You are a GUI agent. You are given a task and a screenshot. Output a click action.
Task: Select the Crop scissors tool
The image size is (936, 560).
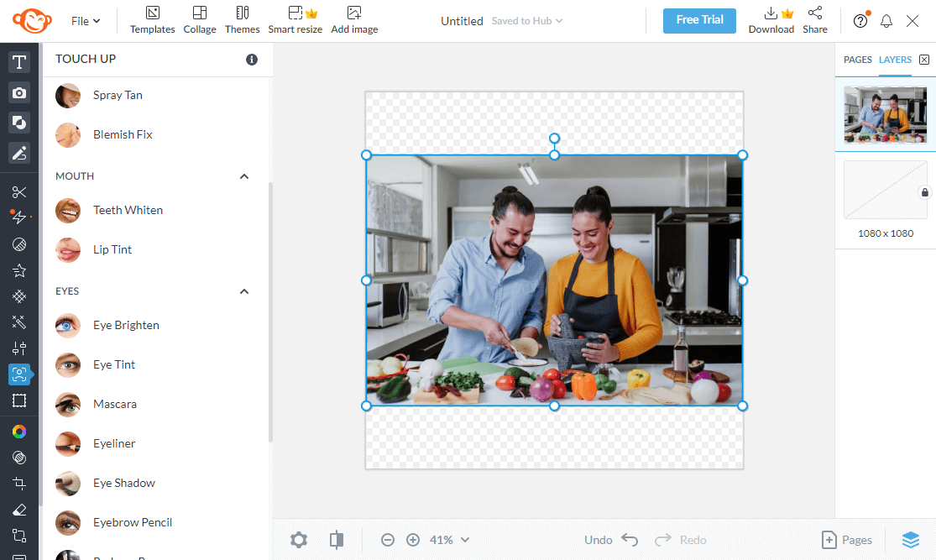18,191
